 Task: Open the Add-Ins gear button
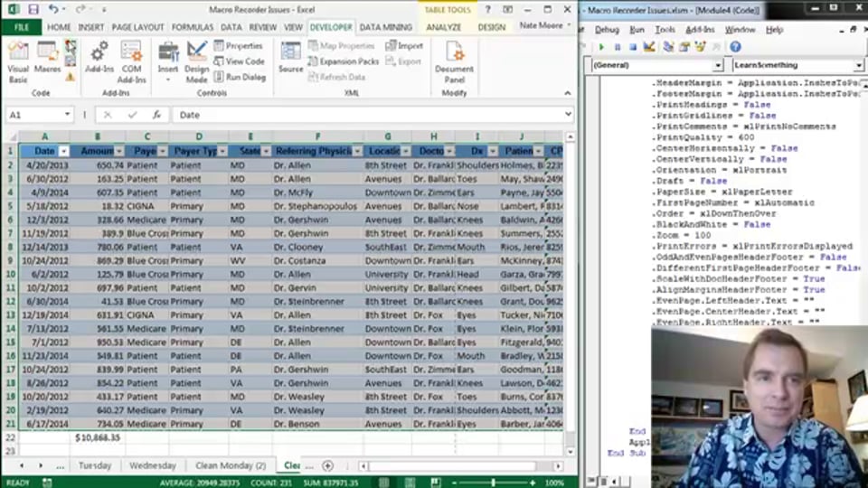coord(99,58)
